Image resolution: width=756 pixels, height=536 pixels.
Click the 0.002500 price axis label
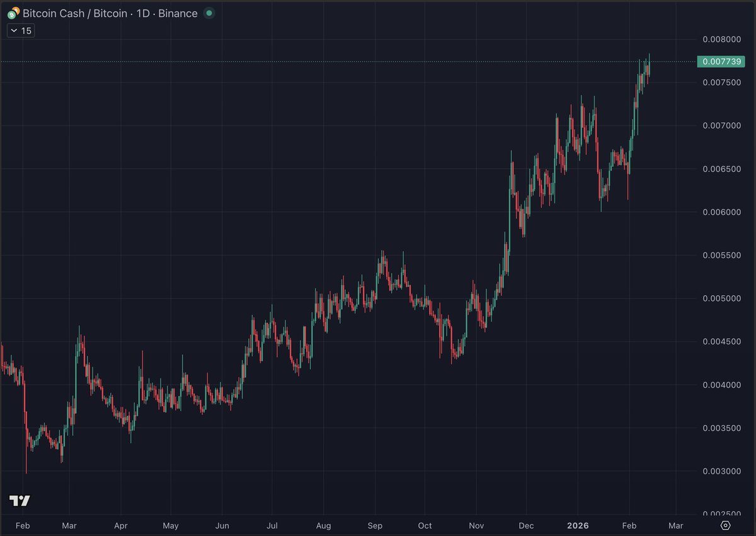[x=722, y=515]
